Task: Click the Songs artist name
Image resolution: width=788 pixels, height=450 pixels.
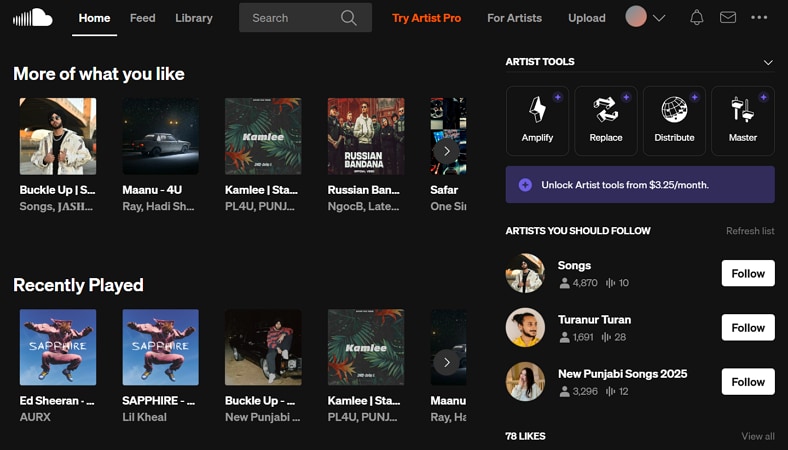Action: pyautogui.click(x=574, y=265)
